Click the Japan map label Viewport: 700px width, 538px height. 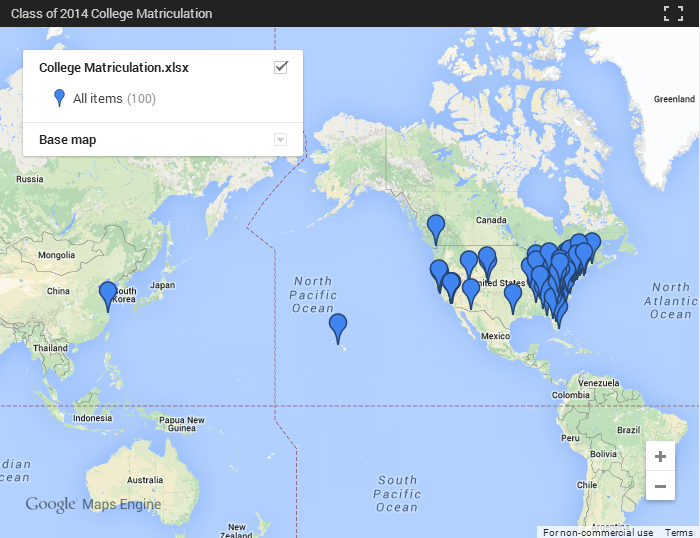click(x=162, y=285)
